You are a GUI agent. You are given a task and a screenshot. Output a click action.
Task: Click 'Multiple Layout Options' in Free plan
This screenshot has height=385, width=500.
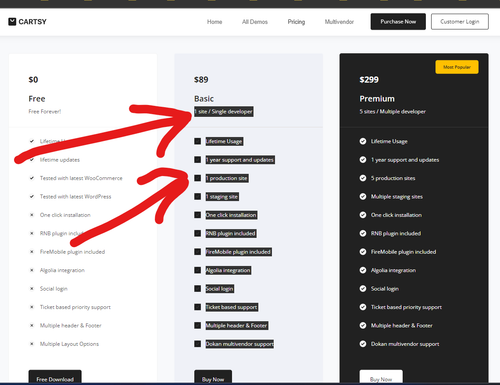point(69,344)
